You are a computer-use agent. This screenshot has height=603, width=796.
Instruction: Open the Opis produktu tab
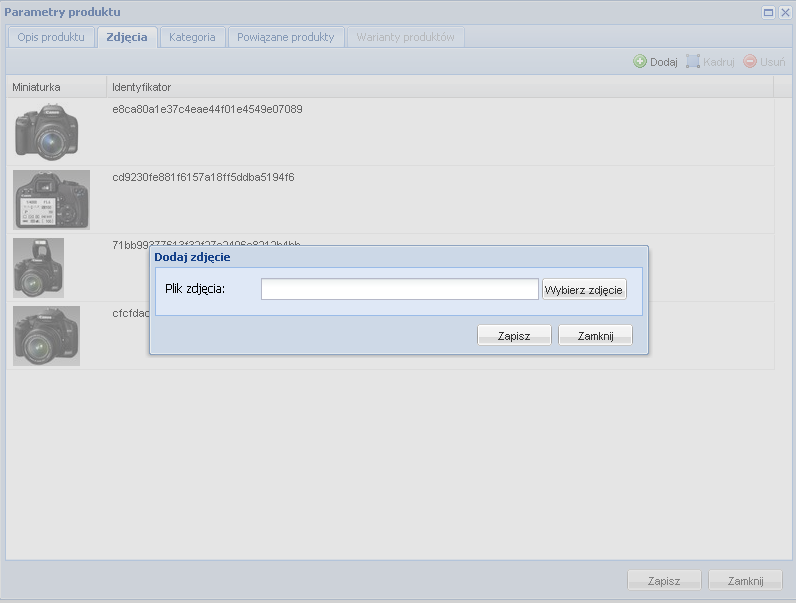(x=51, y=37)
